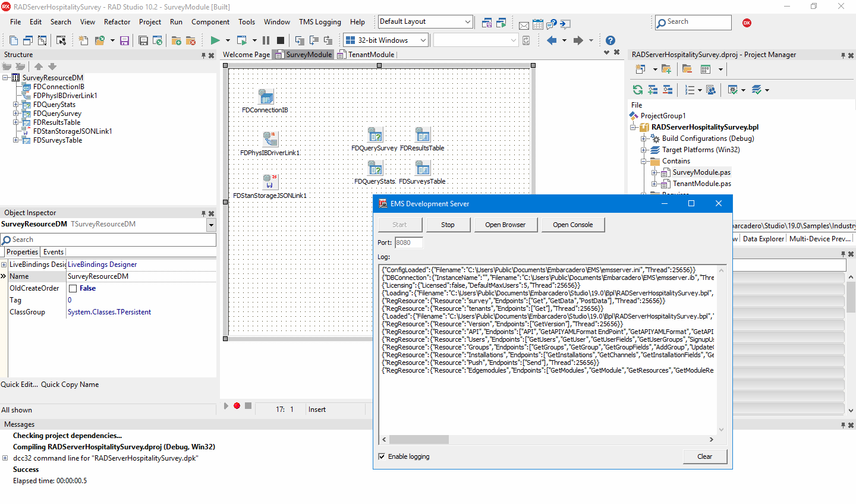Viewport: 856px width, 504px height.
Task: Open Help via blue question mark icon
Action: pos(610,40)
